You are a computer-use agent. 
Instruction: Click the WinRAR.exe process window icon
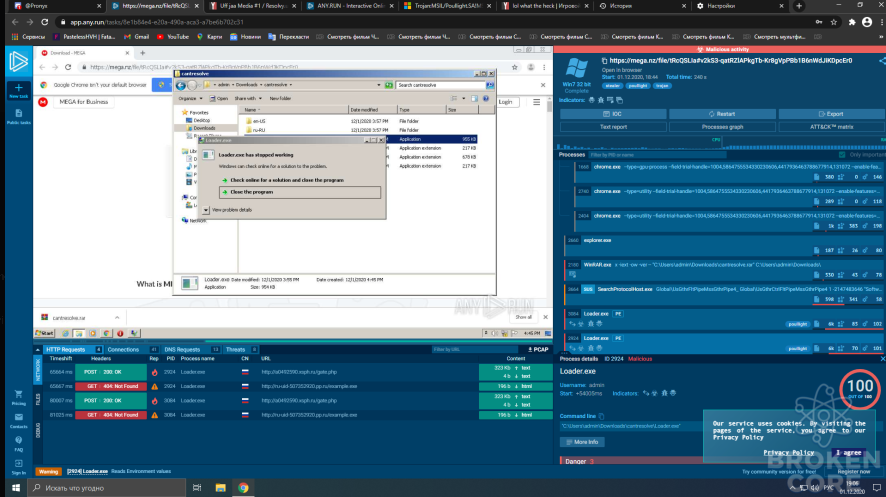click(572, 274)
